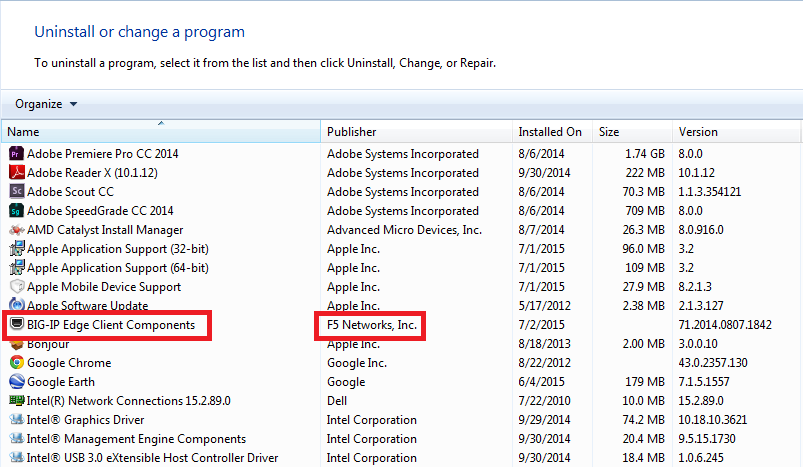The height and width of the screenshot is (467, 803).
Task: Click the Google publisher cell for Google Earth
Action: 346,382
